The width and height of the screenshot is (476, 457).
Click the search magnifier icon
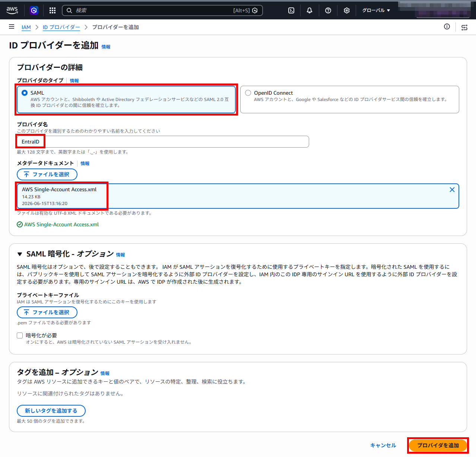tap(69, 10)
